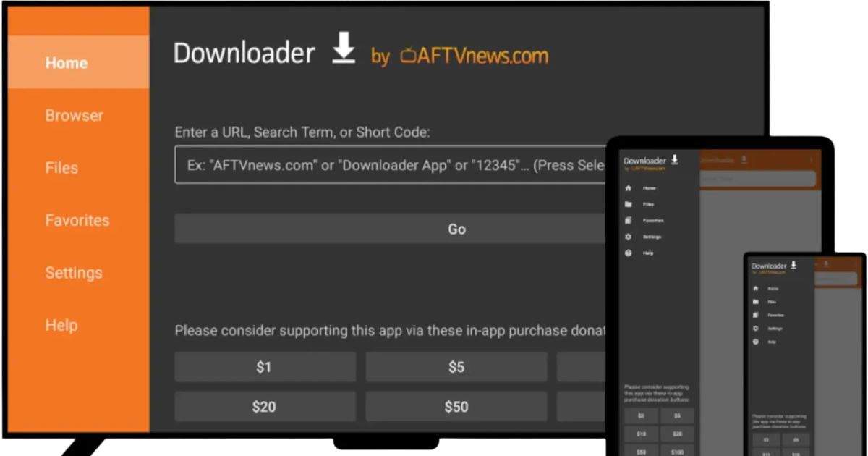This screenshot has width=868, height=456.
Task: Tap the Settings gear on the phone
Action: [x=755, y=328]
